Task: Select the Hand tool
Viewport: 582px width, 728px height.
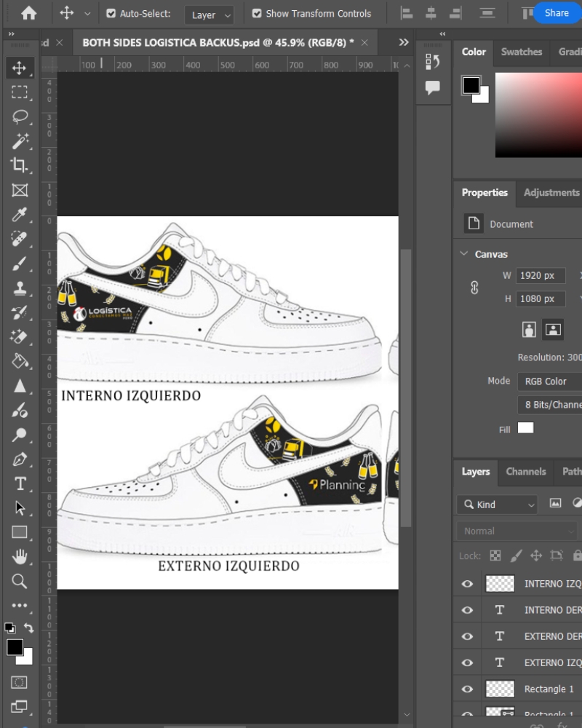Action: coord(20,556)
